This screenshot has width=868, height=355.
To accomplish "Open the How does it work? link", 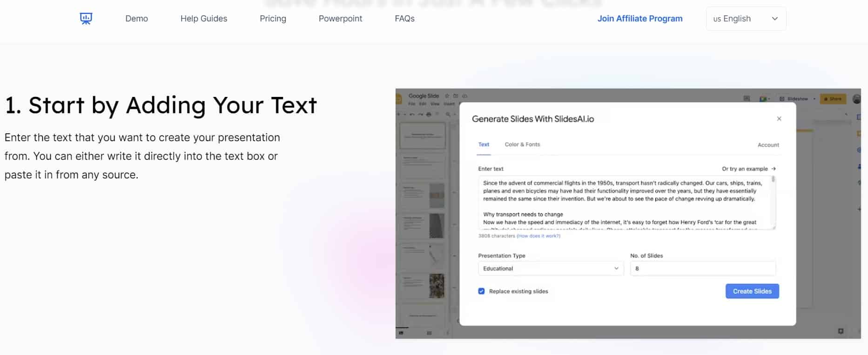I will [538, 236].
